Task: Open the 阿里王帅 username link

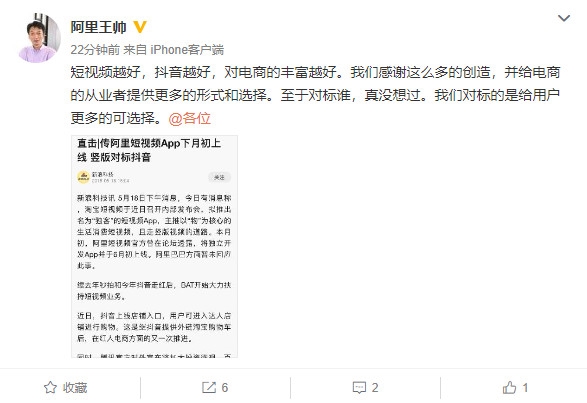Action: click(x=98, y=27)
